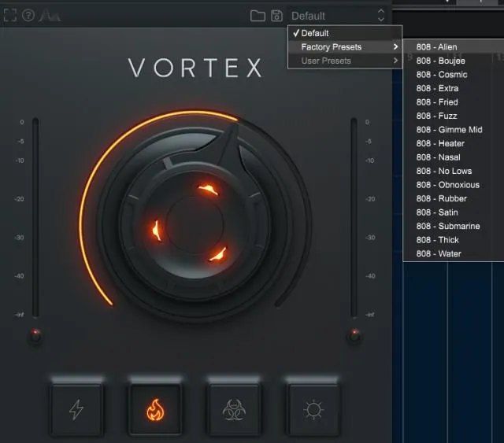Select the checked Default menu entry
The height and width of the screenshot is (443, 504).
(315, 33)
